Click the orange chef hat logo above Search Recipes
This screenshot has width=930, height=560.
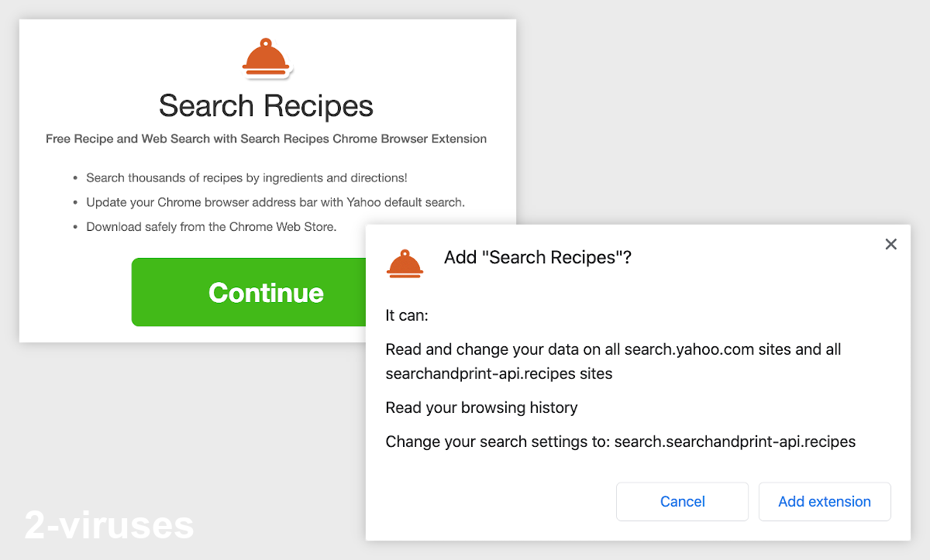click(x=267, y=57)
